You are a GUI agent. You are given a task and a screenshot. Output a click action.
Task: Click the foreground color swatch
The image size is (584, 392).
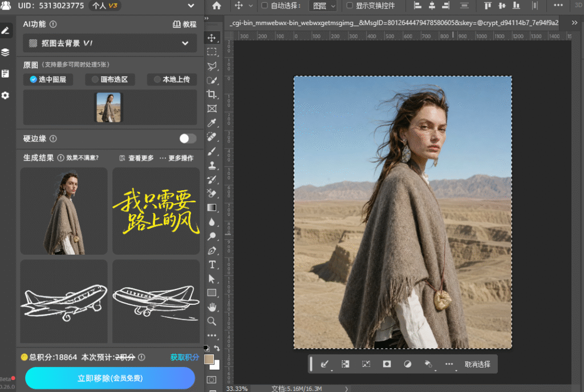click(209, 359)
